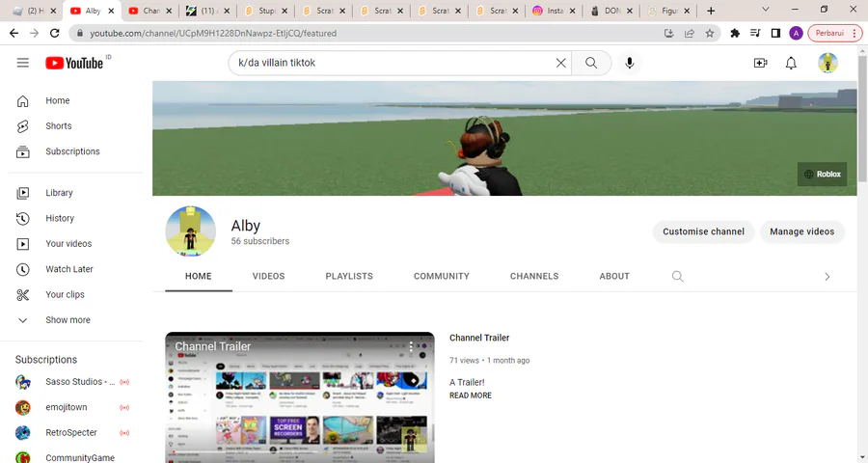This screenshot has height=463, width=868.
Task: Click the channel search magnifier icon
Action: click(678, 277)
